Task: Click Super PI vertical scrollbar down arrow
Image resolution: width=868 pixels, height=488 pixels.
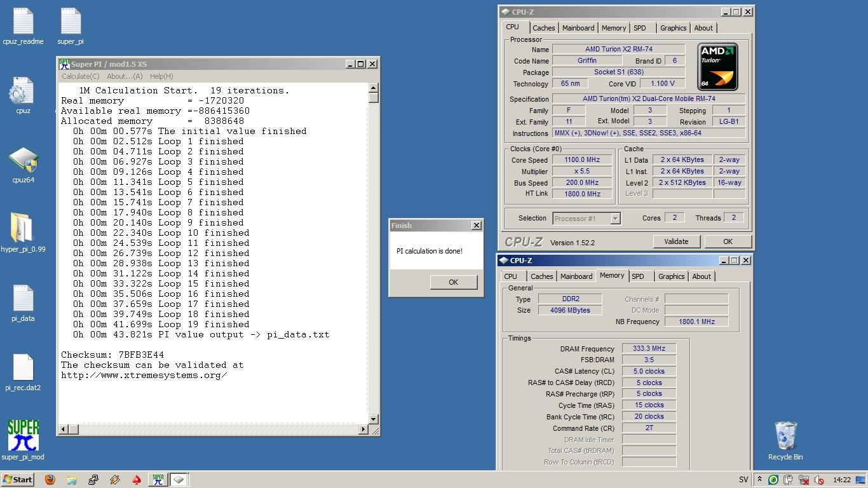Action: point(374,419)
